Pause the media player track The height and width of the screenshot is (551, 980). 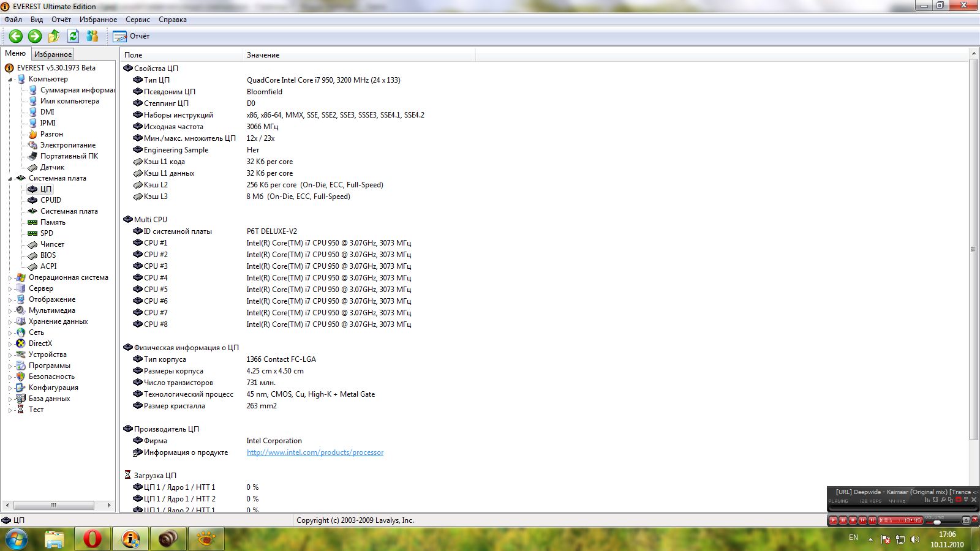point(843,520)
